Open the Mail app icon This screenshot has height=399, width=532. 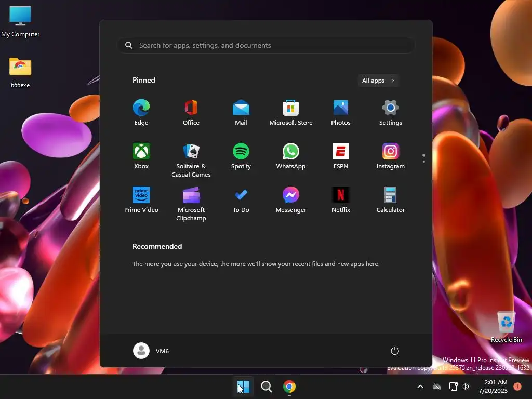tap(241, 113)
